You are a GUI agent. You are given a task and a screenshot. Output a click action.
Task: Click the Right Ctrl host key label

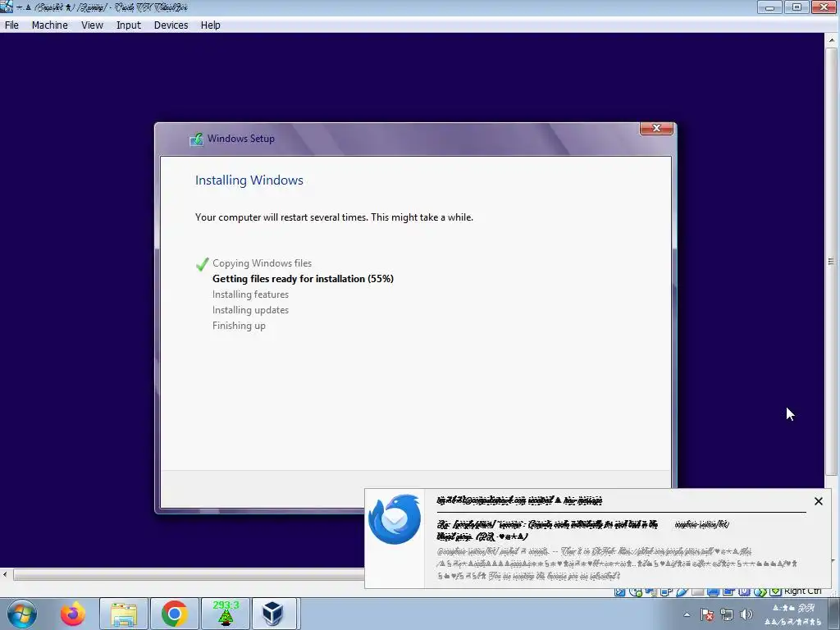tap(802, 591)
